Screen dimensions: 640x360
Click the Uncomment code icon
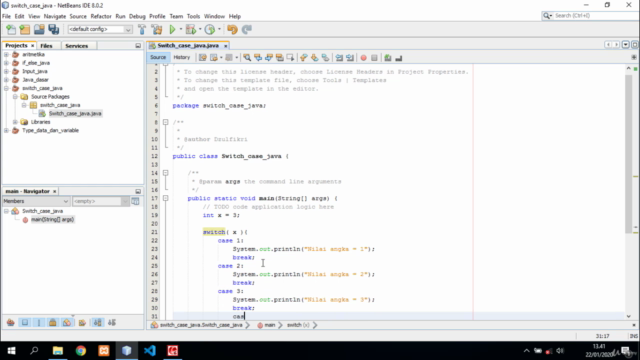click(399, 58)
